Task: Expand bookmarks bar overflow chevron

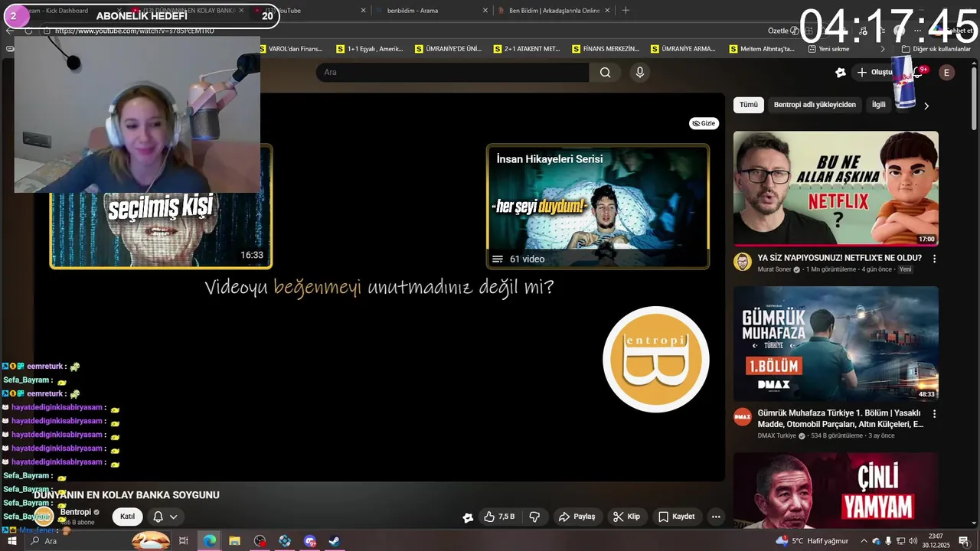Action: tap(883, 49)
